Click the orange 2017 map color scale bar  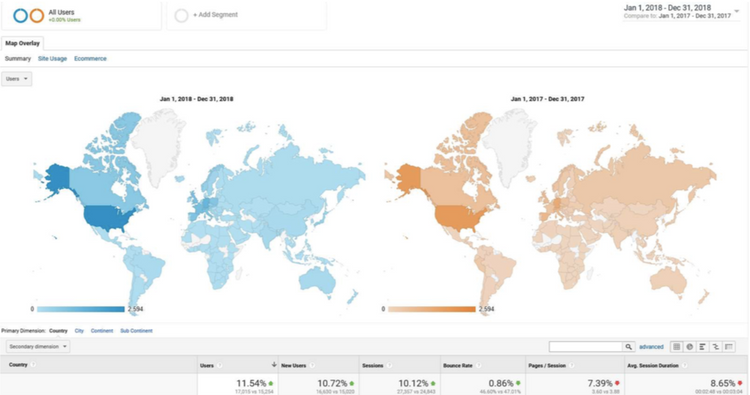[x=432, y=309]
